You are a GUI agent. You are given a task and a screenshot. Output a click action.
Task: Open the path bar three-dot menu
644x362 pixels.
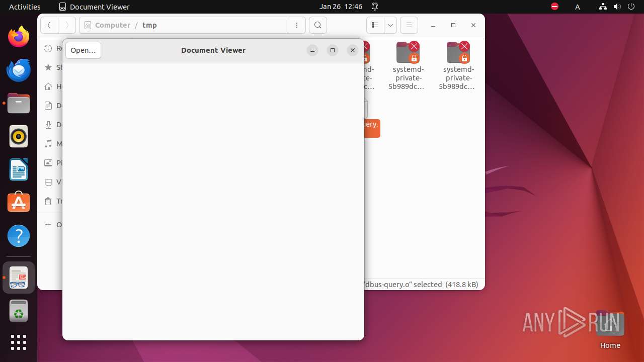pos(297,25)
